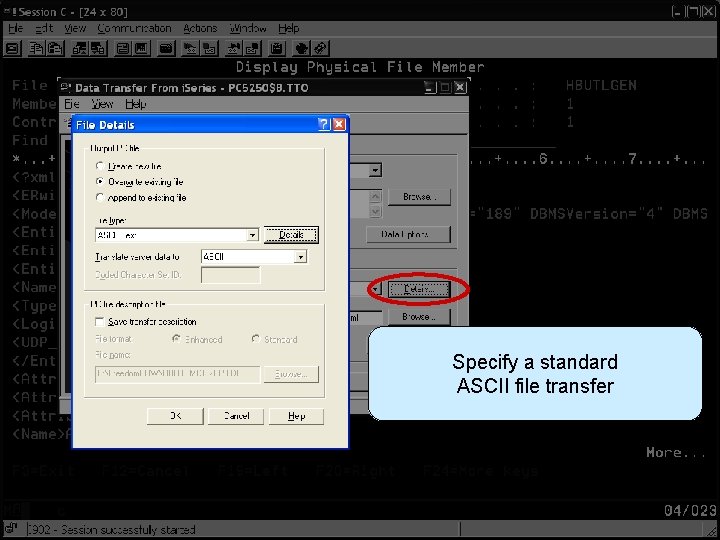Click the description File name input field
Image resolution: width=720 pixels, height=540 pixels.
pyautogui.click(x=177, y=374)
